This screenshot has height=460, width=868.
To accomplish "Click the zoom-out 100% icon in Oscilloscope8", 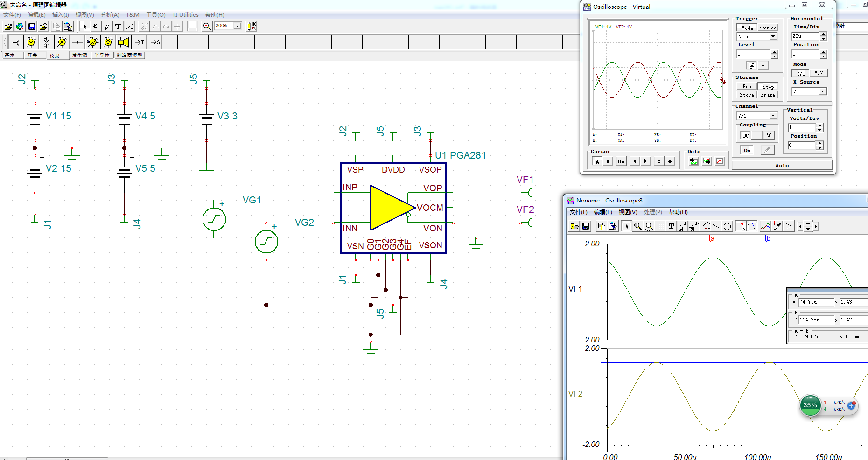I will (x=649, y=226).
